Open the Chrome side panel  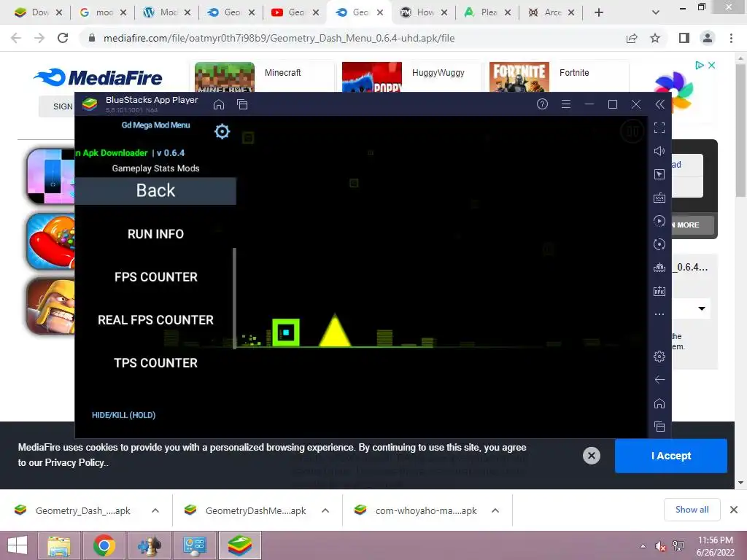click(684, 38)
